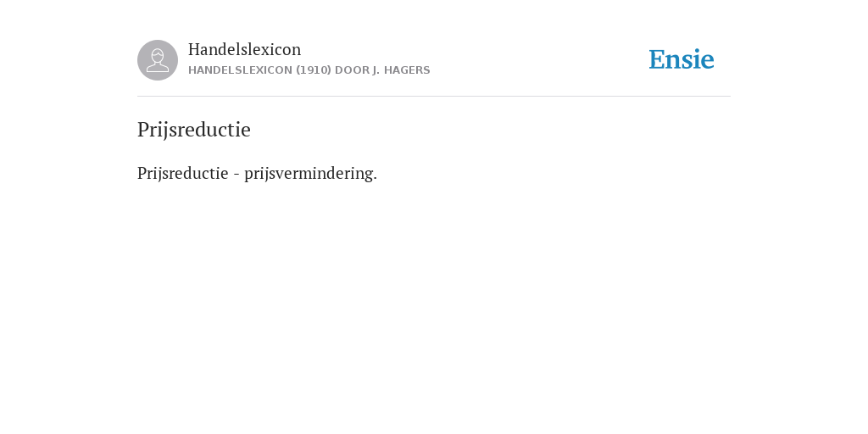Click the name 'J. HAGERS' in the subtitle
This screenshot has width=868, height=434.
(401, 70)
